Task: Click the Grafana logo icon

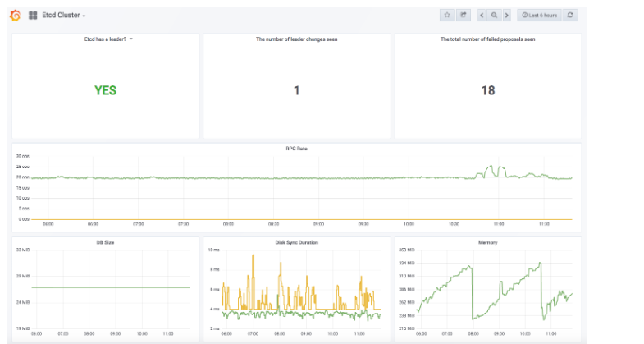Action: click(16, 16)
